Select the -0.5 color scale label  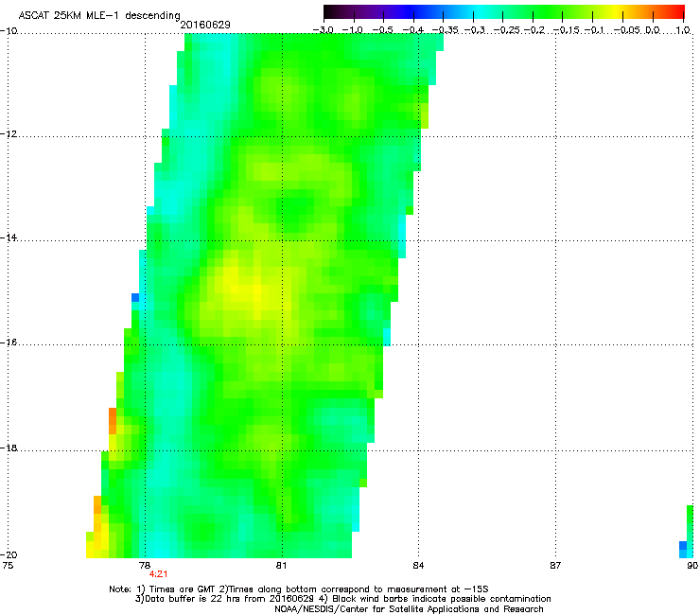click(383, 30)
